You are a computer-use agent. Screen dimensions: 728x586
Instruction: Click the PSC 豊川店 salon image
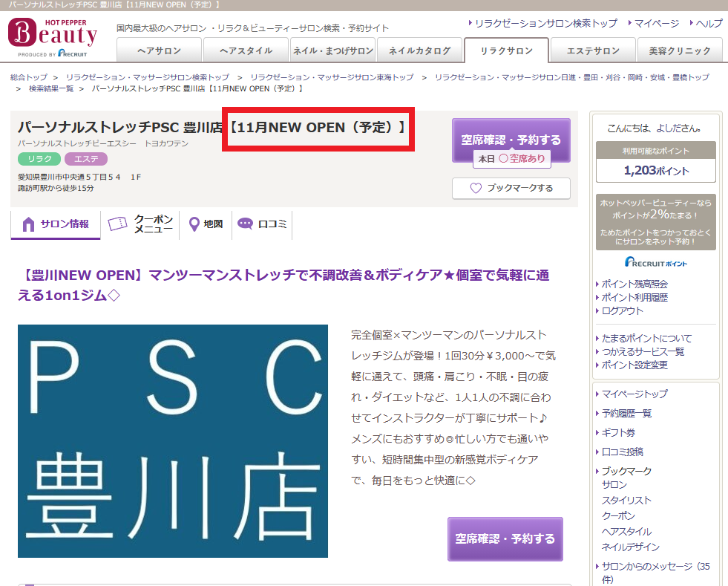(173, 441)
